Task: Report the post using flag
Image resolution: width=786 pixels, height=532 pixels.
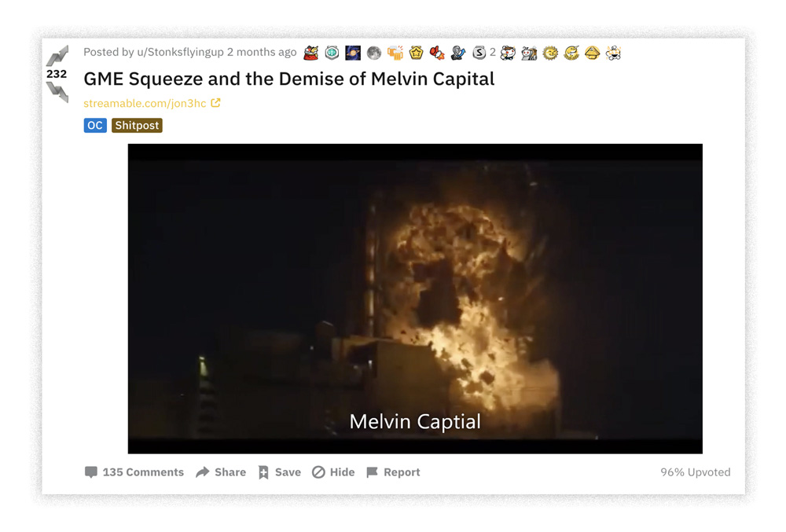Action: point(393,472)
